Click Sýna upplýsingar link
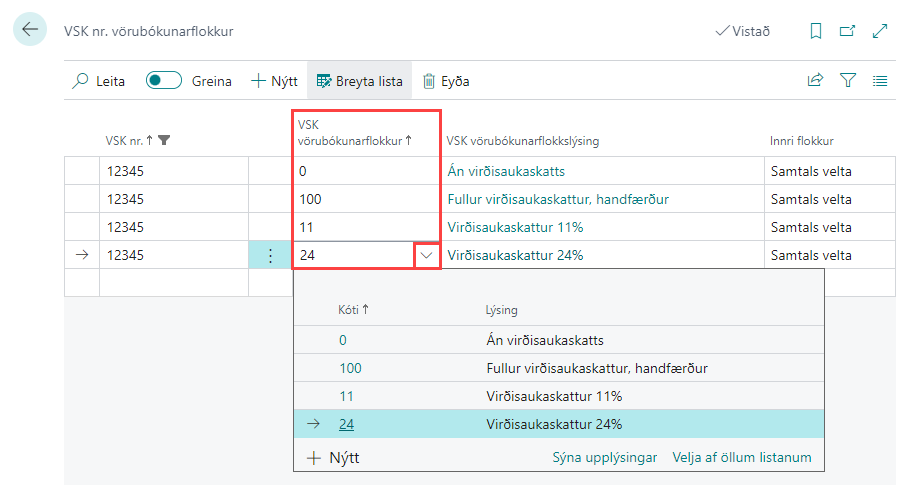 point(604,457)
